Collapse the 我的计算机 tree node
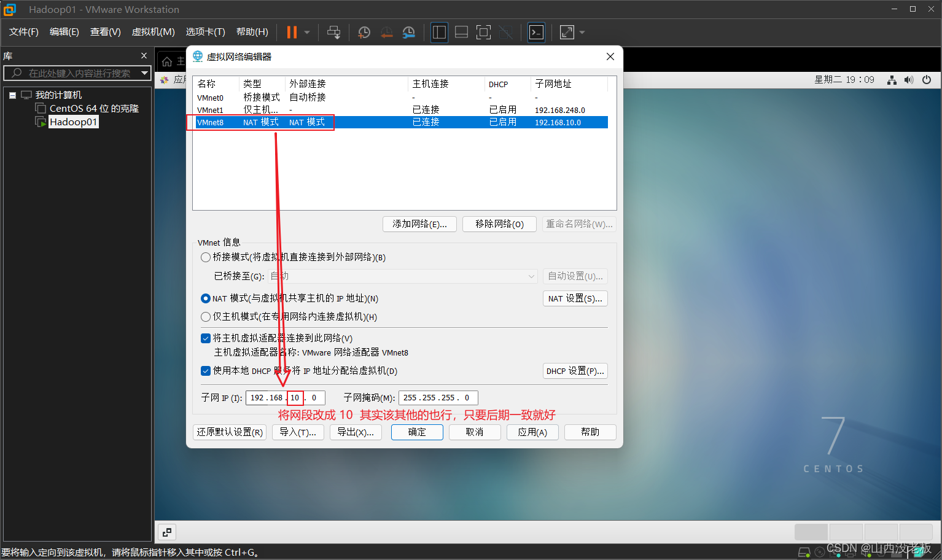Image resolution: width=942 pixels, height=560 pixels. pos(12,95)
